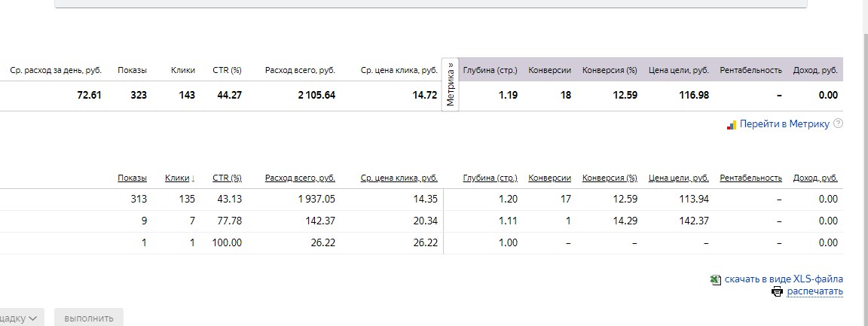Image resolution: width=868 pixels, height=326 pixels.
Task: Sort by Ср. цена клика, руб. header
Action: coord(399,178)
